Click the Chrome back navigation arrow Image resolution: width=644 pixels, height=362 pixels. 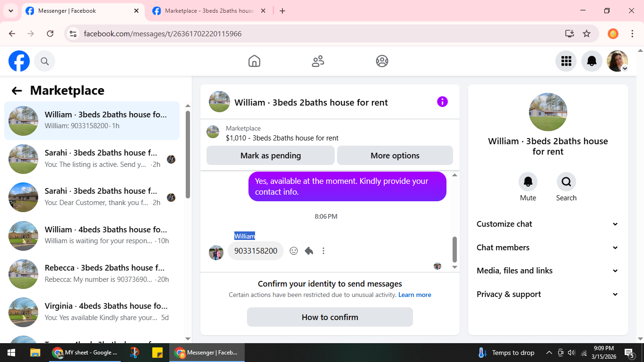point(12,33)
